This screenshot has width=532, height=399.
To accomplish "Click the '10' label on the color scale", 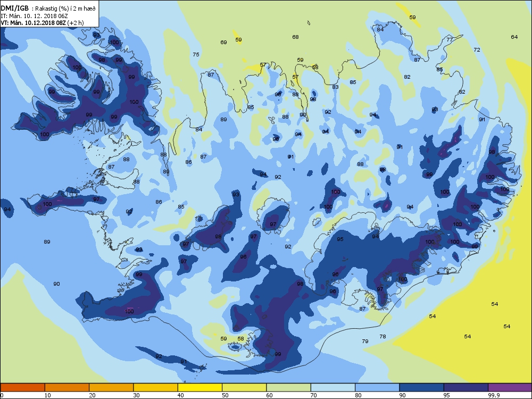I will [x=47, y=395].
